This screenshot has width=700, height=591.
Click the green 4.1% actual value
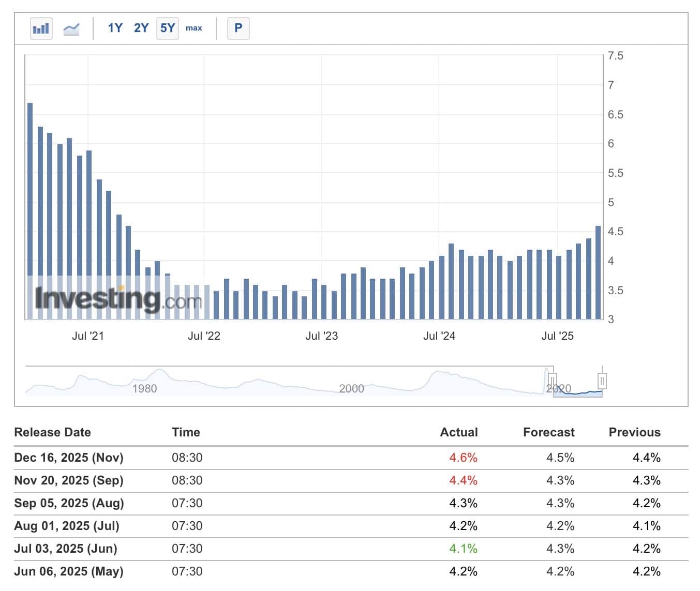point(463,549)
